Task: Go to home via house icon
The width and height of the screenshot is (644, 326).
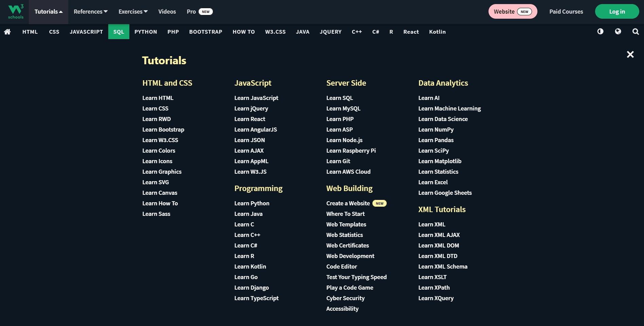Action: pos(7,32)
